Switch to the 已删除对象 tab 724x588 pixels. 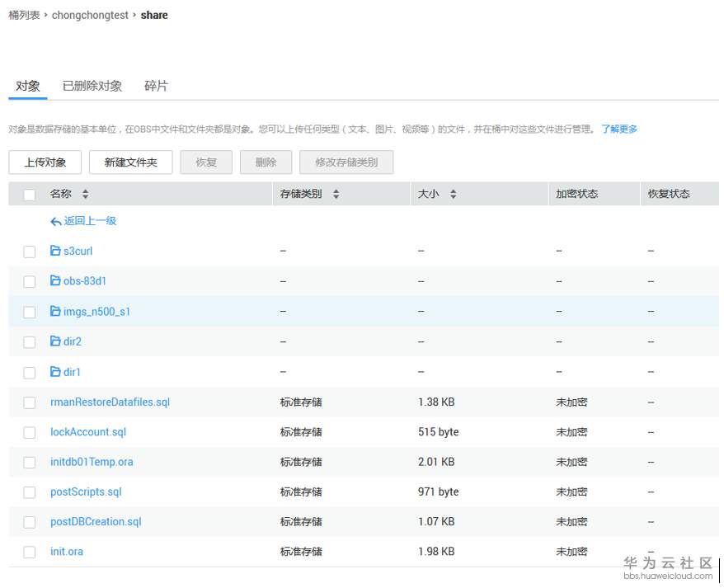coord(91,85)
